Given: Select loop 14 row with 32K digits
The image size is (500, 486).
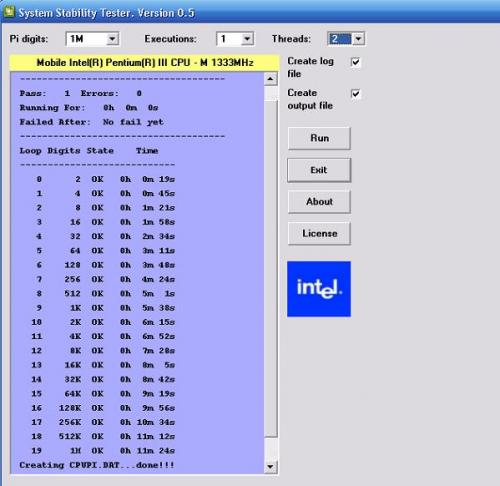Looking at the screenshot, I should click(103, 379).
